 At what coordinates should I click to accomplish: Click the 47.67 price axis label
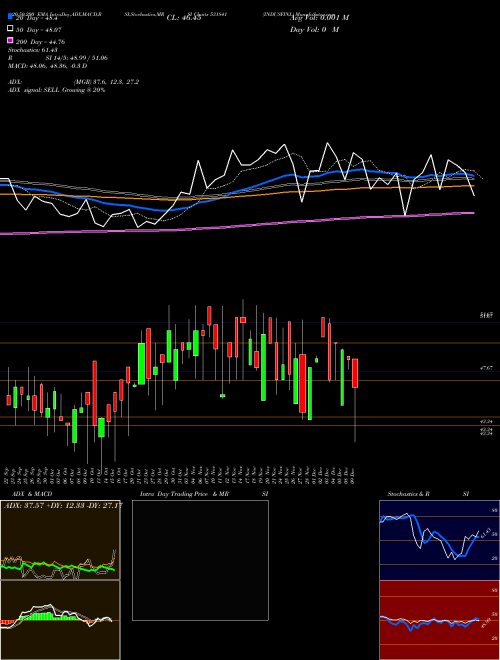point(486,368)
